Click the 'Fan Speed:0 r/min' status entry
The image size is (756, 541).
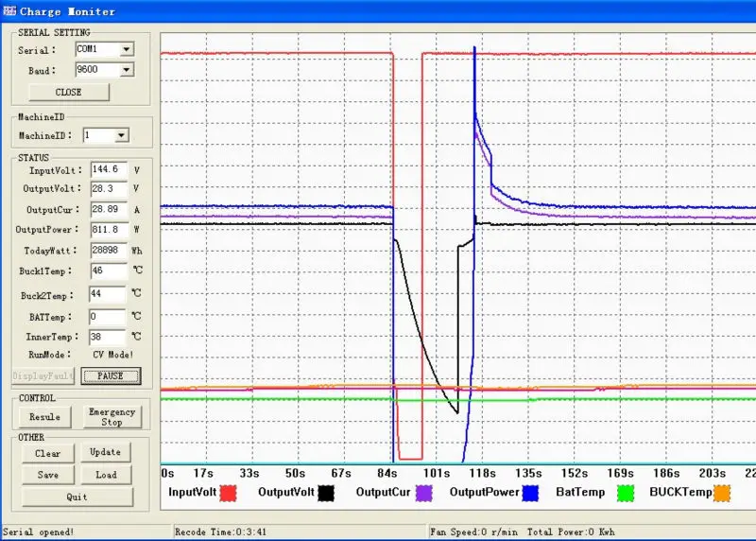click(473, 532)
